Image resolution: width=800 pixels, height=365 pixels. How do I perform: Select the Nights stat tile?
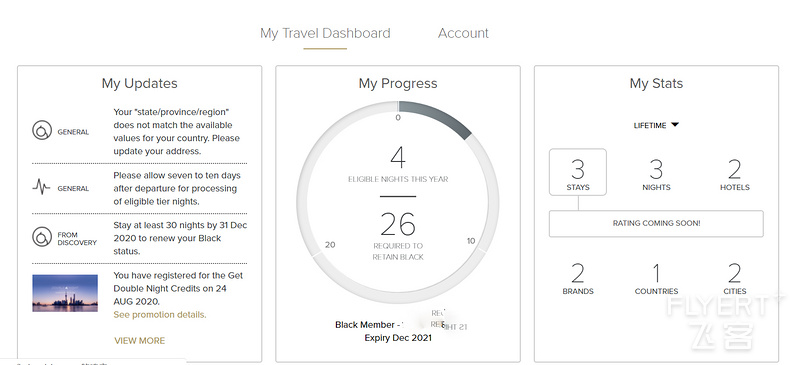pyautogui.click(x=656, y=175)
